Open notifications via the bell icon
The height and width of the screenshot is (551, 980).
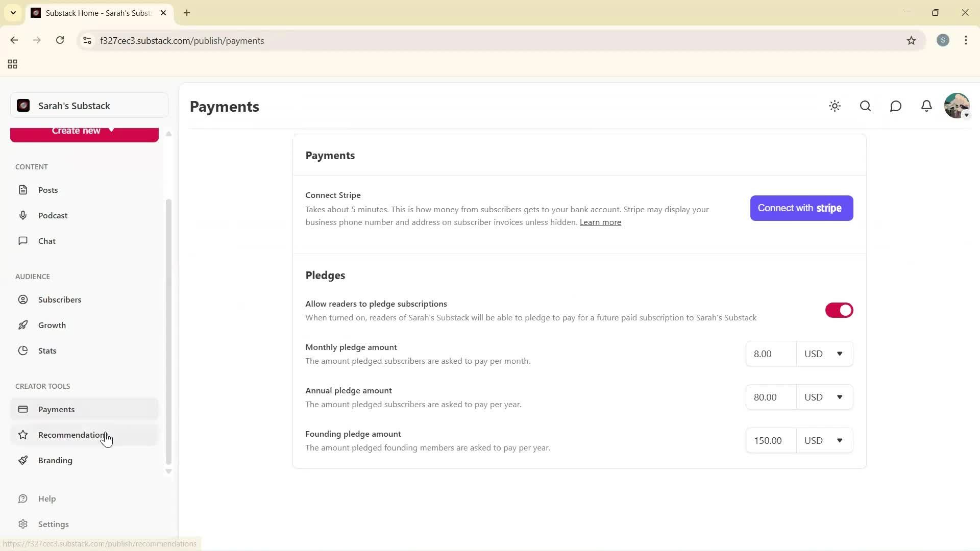926,106
